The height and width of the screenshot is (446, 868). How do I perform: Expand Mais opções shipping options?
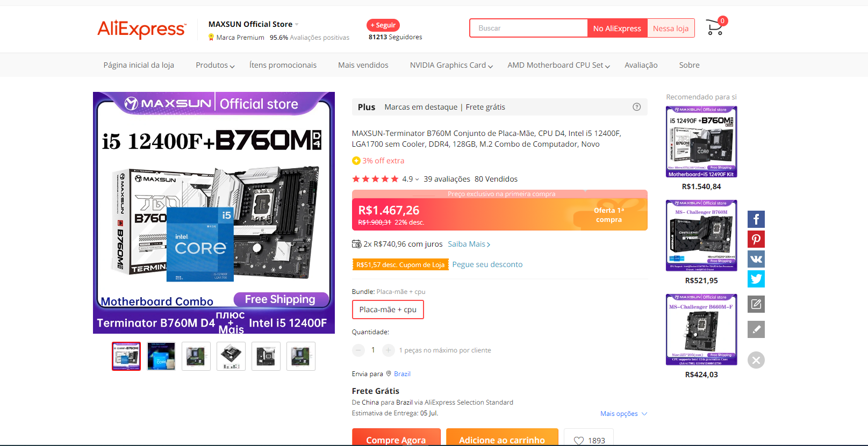624,414
